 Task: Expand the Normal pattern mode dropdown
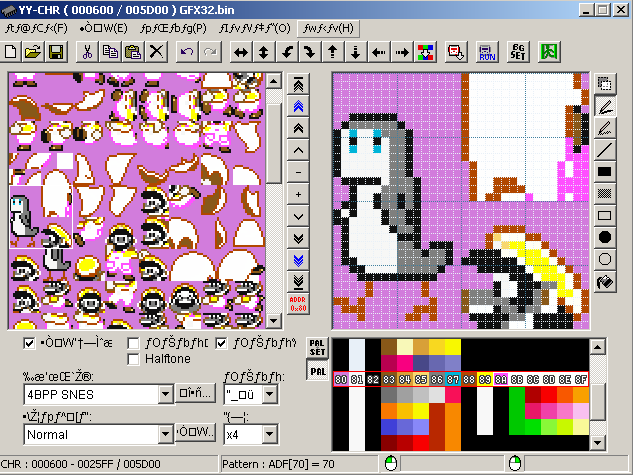coord(165,435)
